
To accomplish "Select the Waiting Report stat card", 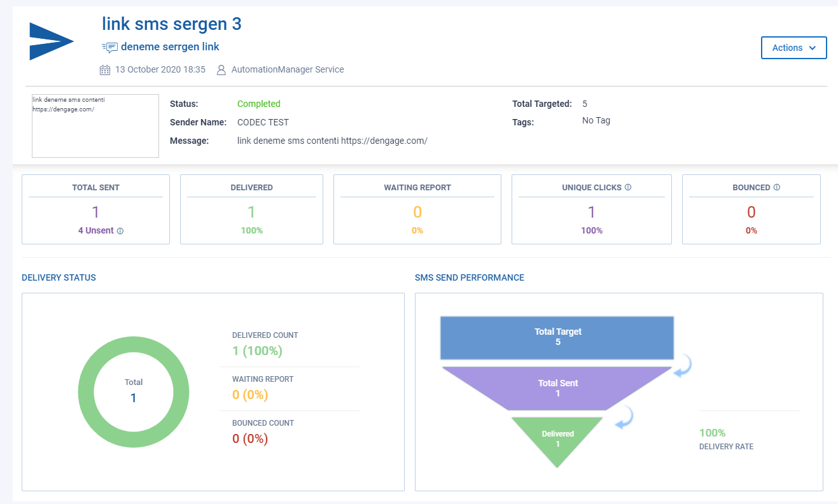I will pos(417,209).
